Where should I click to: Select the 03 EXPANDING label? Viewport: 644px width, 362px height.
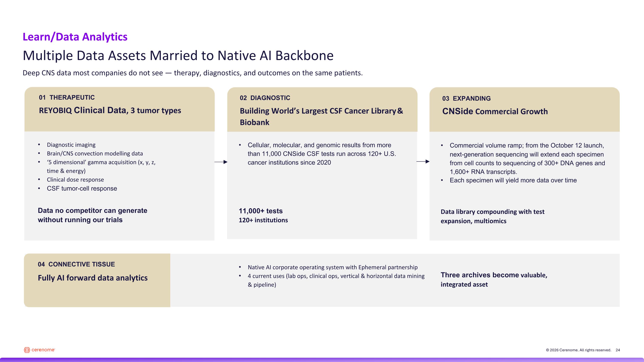(466, 98)
